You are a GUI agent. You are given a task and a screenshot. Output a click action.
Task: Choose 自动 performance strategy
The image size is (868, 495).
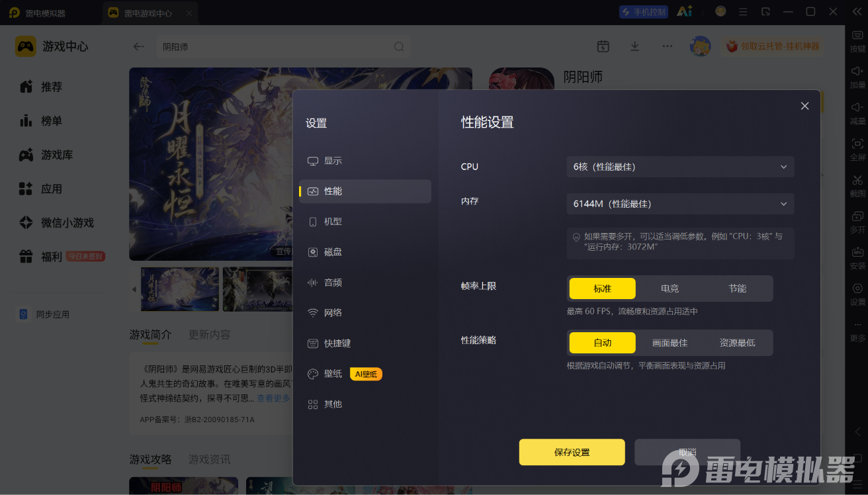pyautogui.click(x=602, y=343)
